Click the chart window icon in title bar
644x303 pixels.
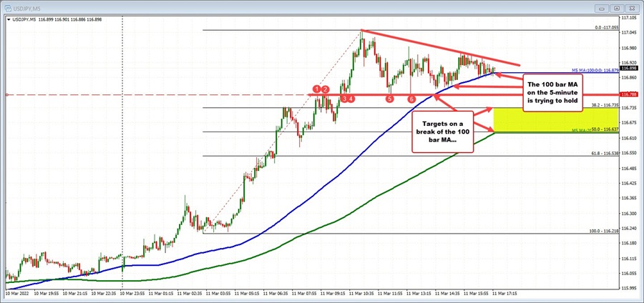click(x=7, y=8)
